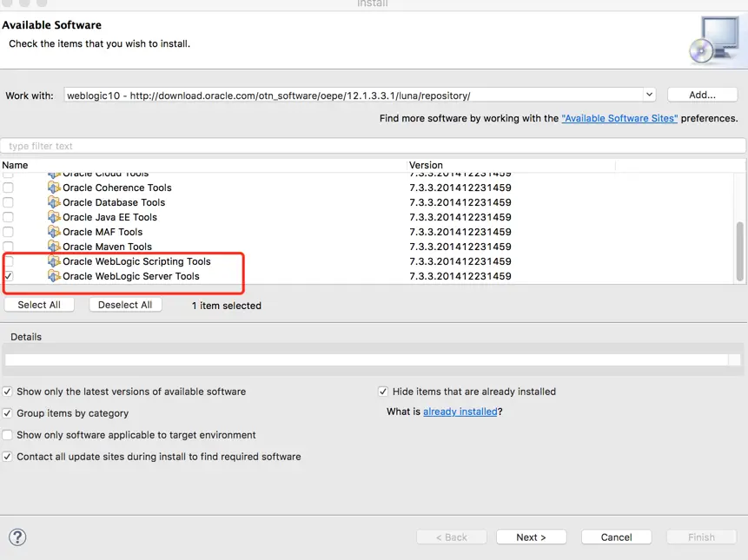The image size is (748, 560).
Task: Select the Oracle WebLogic Scripting Tools row text
Action: pos(136,261)
